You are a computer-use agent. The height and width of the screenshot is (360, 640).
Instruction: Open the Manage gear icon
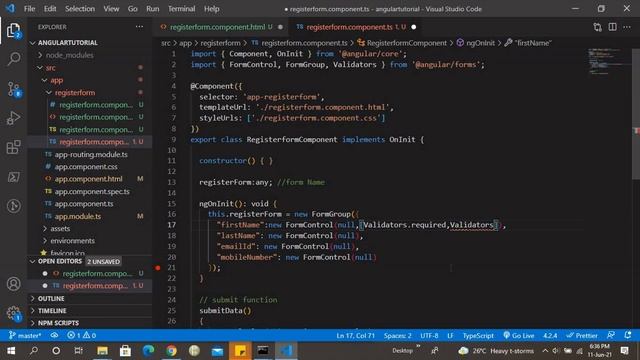(13, 313)
